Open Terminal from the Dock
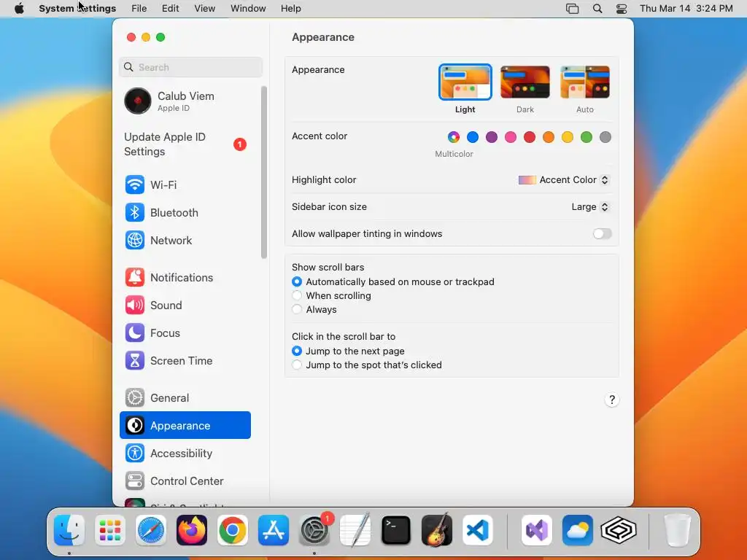 (396, 530)
